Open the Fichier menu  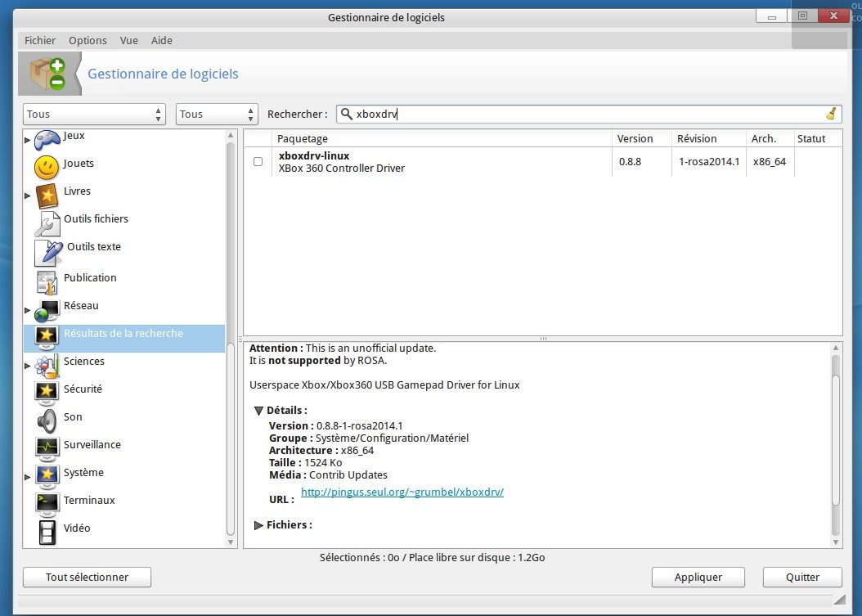tap(39, 40)
